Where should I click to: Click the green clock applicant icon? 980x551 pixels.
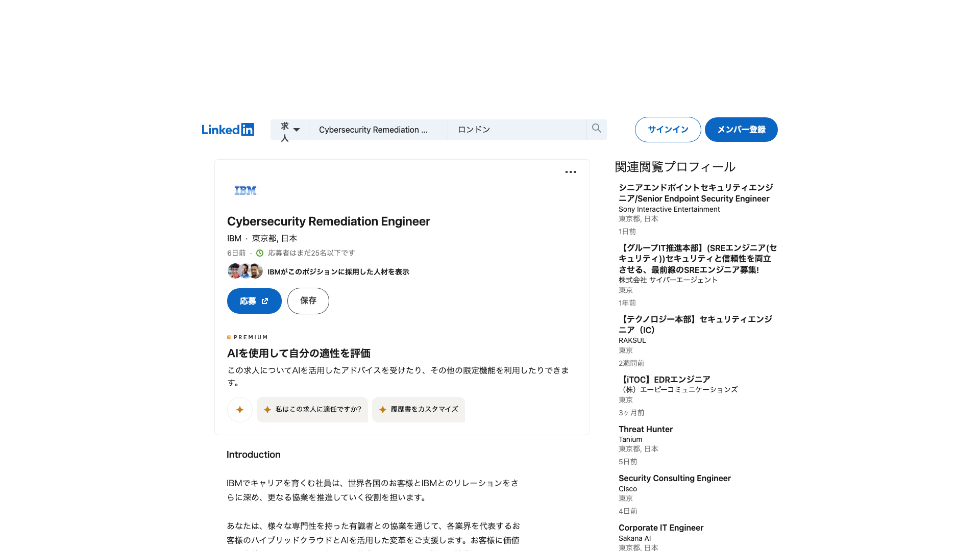click(x=260, y=253)
